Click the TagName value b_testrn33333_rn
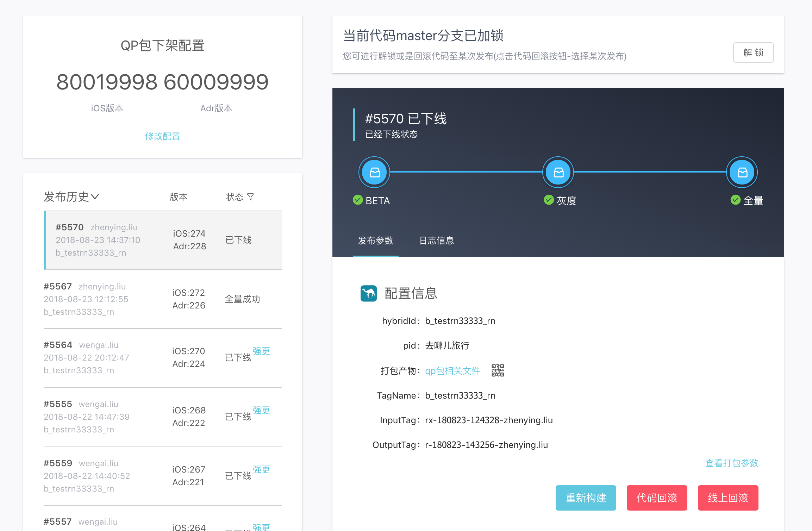 coord(460,395)
